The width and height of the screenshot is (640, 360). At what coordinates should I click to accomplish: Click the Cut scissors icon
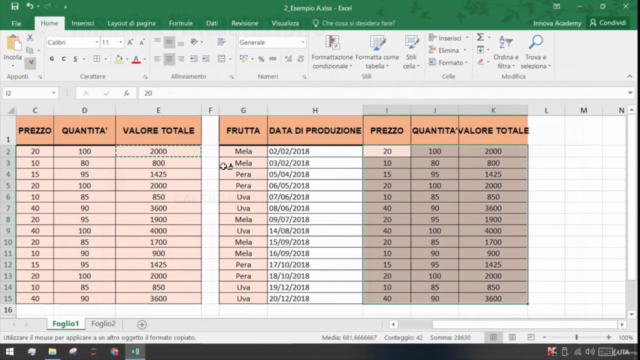[x=30, y=38]
